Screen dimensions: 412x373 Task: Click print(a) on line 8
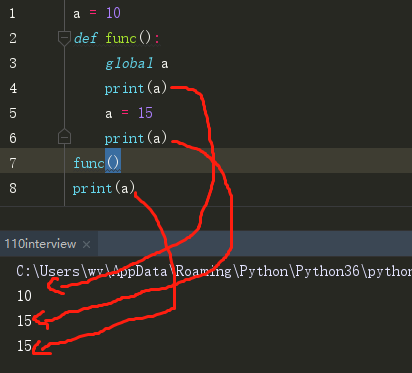click(104, 188)
